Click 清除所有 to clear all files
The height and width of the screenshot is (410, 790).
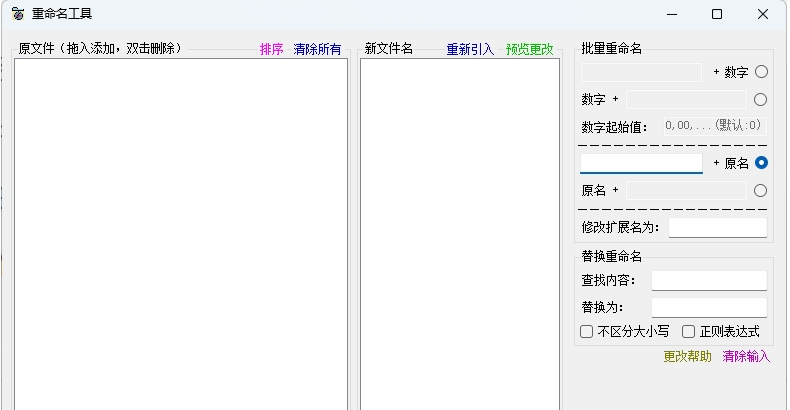[317, 49]
